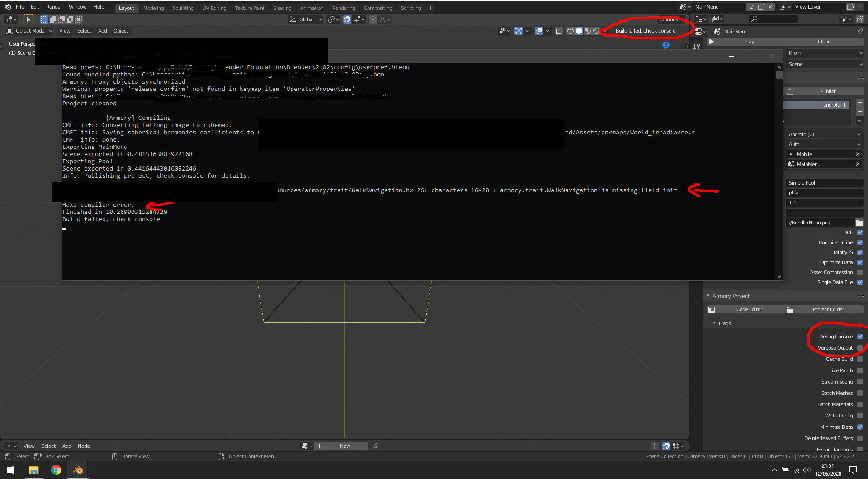Add new collection in outliner
Screen dimensions: 868x479
click(x=859, y=19)
